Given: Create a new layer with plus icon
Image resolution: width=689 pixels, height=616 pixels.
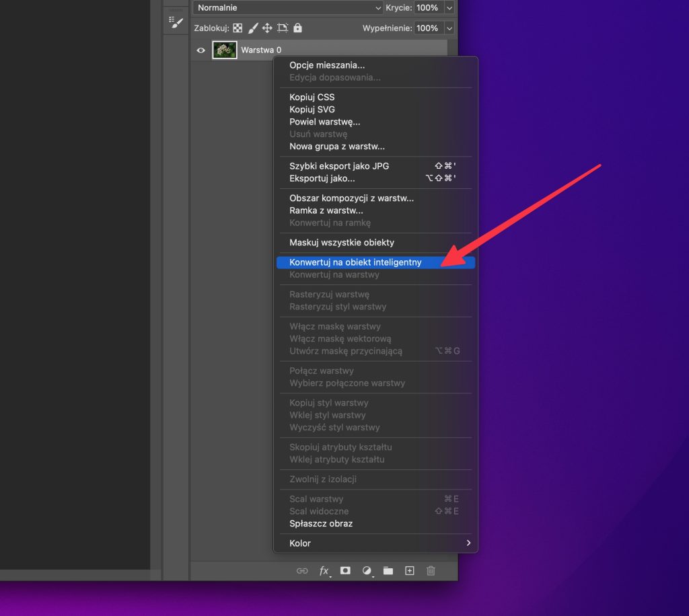Looking at the screenshot, I should coord(409,570).
